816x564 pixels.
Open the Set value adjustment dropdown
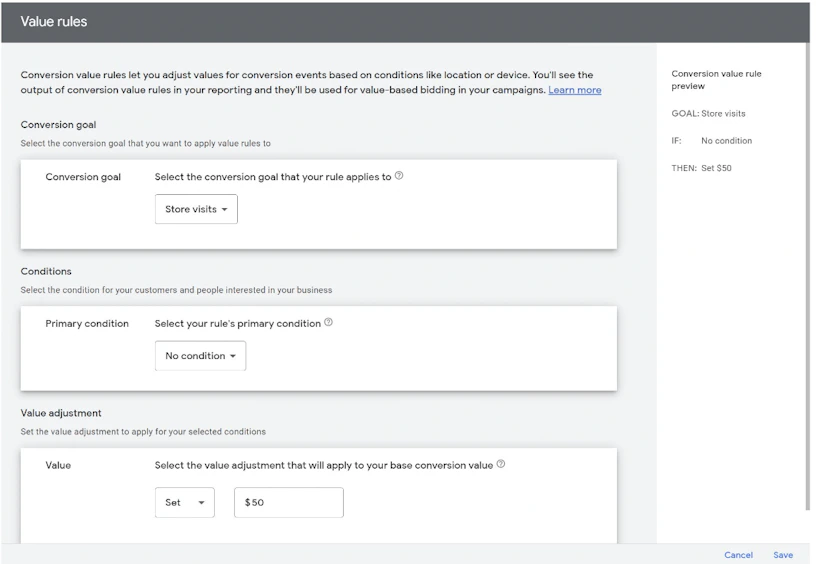[185, 503]
